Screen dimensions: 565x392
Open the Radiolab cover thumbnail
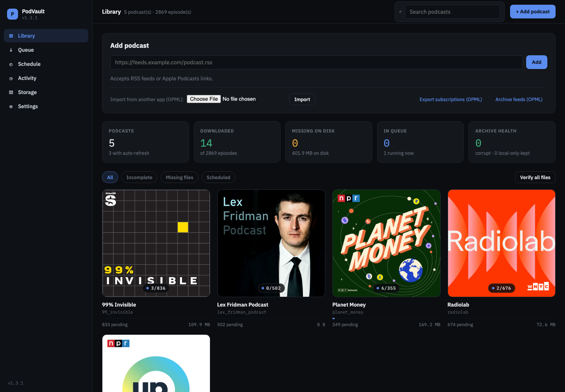click(501, 243)
